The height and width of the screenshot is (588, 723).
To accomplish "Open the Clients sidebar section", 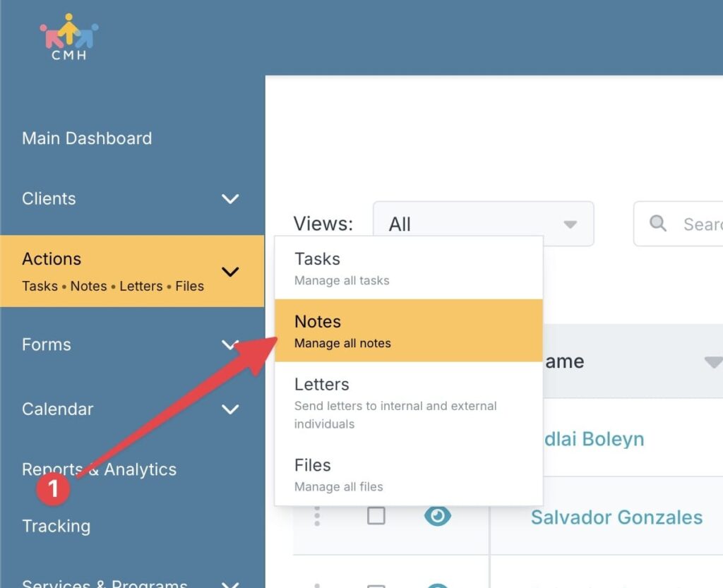I will pyautogui.click(x=49, y=198).
